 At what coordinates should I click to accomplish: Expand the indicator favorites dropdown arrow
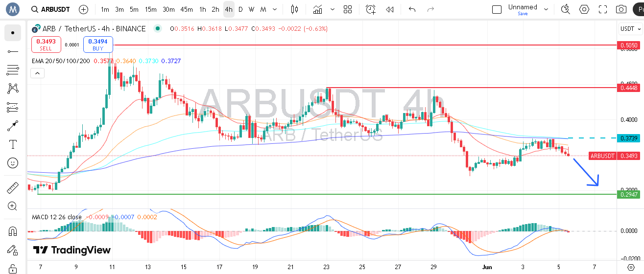333,9
